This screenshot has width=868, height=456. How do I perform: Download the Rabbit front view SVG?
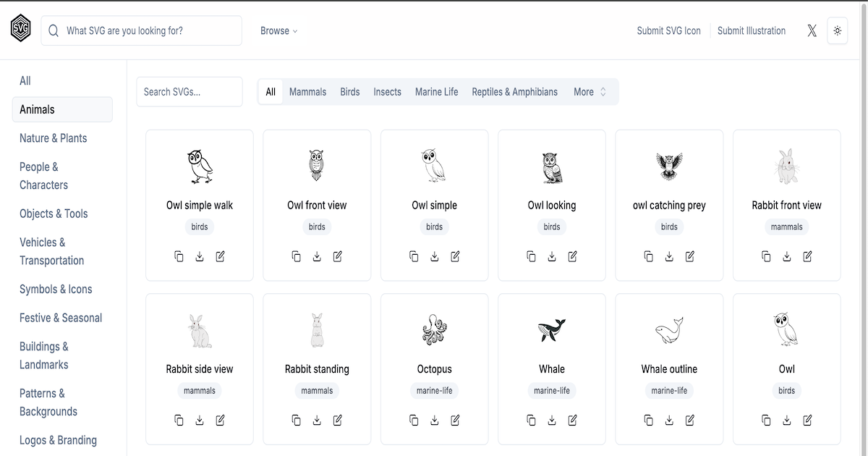click(x=786, y=256)
